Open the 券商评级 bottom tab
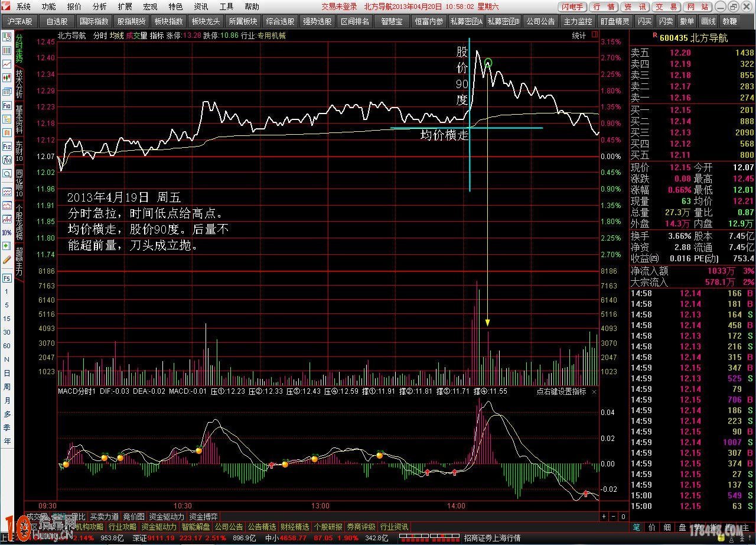 point(361,527)
